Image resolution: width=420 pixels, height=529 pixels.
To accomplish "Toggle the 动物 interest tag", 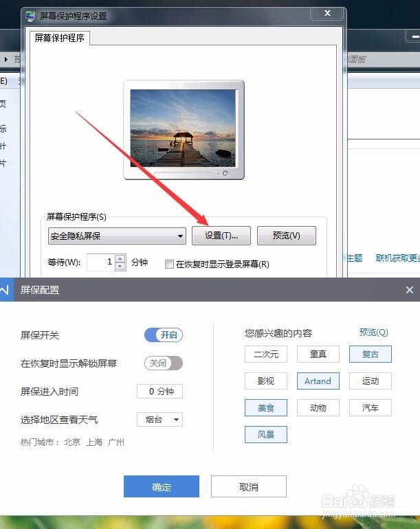I will pyautogui.click(x=318, y=408).
